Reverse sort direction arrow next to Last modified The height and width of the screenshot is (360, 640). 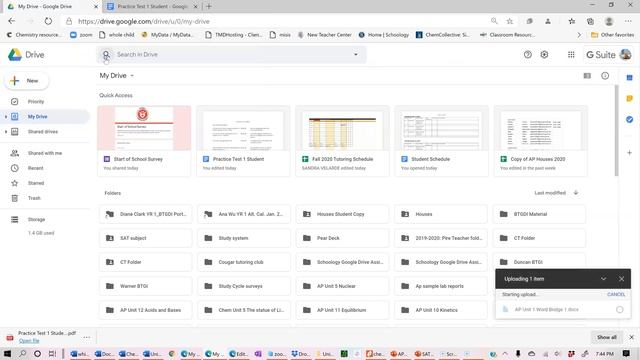[576, 193]
